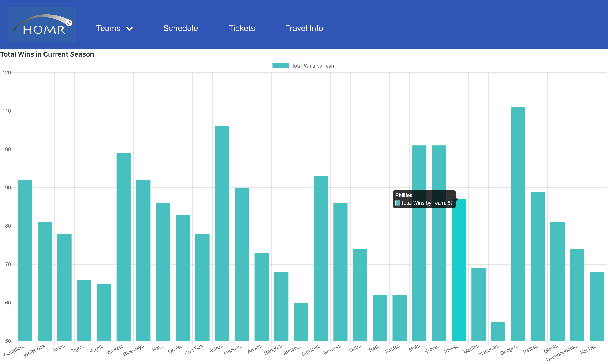
Task: Select the Tigers bar
Action: tap(84, 310)
